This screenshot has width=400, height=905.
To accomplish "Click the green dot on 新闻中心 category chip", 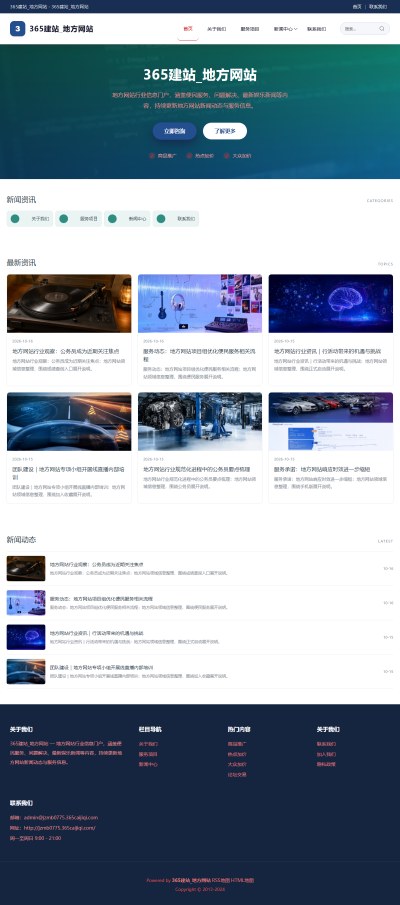I will click(x=112, y=219).
